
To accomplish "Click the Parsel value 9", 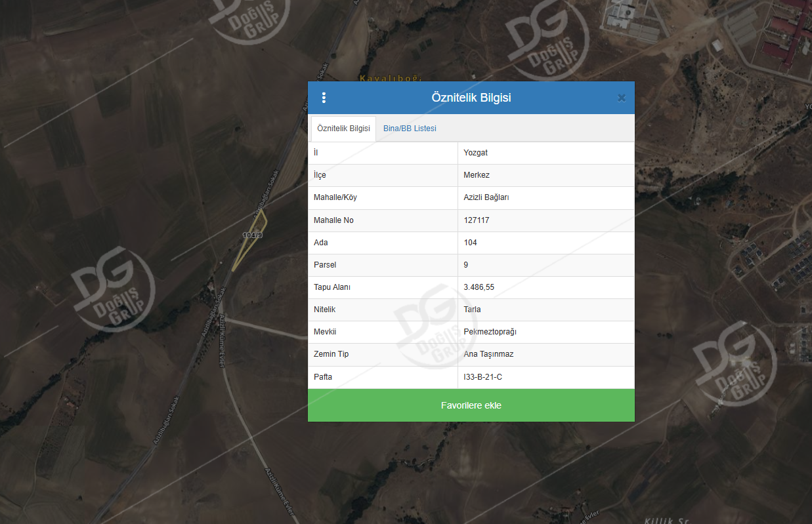I will (x=466, y=265).
